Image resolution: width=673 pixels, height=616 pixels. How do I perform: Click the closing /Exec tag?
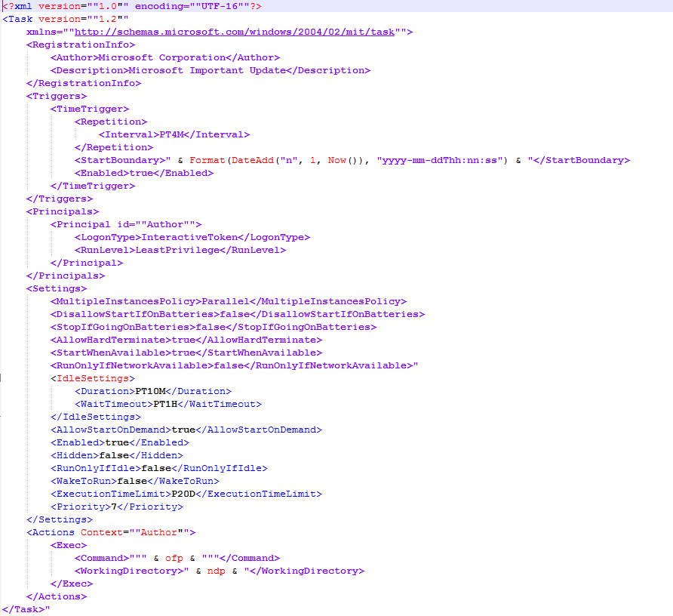(x=72, y=584)
